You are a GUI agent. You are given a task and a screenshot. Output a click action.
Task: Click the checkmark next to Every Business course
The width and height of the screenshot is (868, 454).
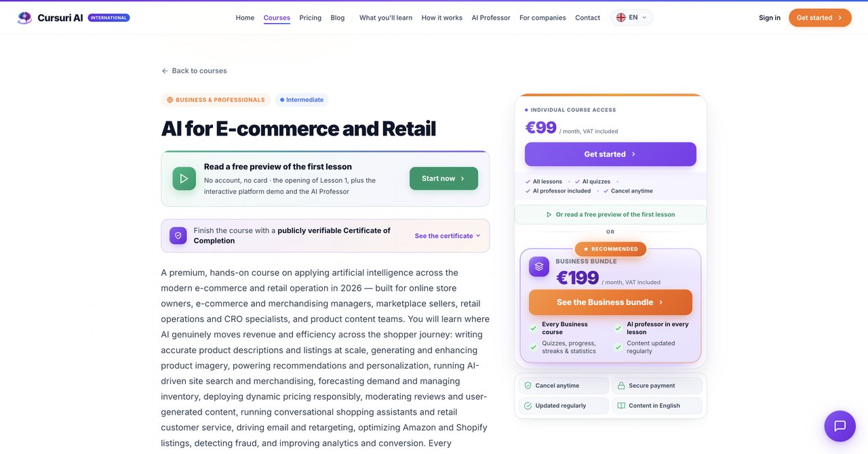click(x=534, y=328)
